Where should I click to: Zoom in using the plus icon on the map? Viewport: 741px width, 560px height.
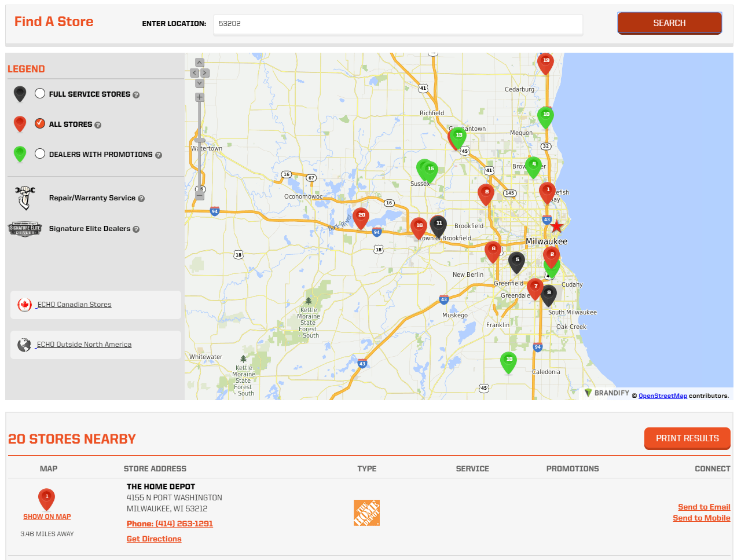pos(199,96)
